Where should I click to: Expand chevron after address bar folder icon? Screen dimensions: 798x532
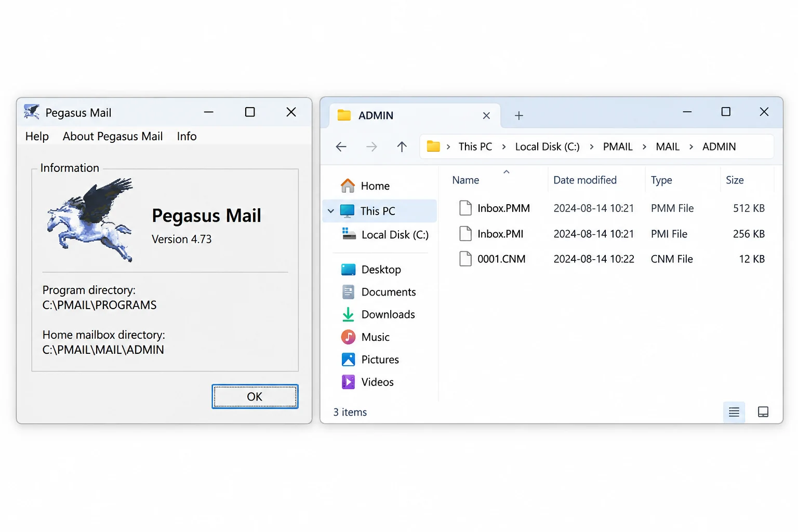point(448,147)
